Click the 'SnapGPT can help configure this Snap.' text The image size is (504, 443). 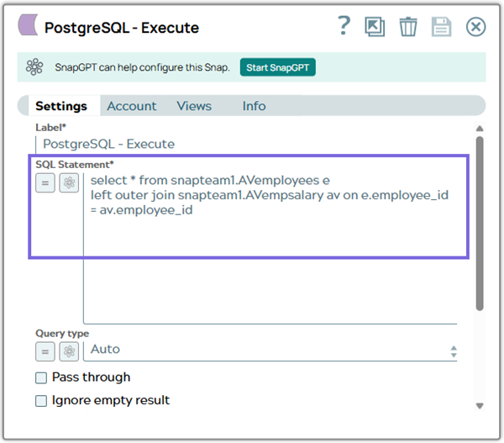point(142,67)
